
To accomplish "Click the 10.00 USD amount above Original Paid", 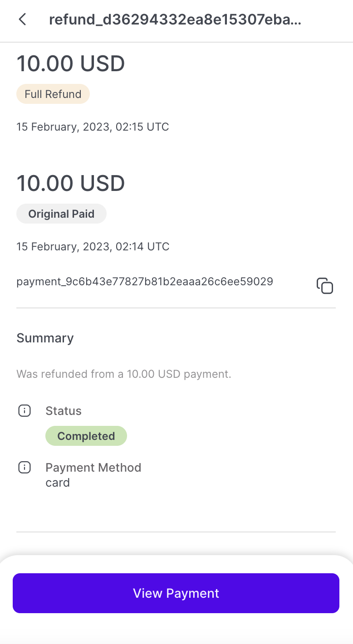I will [71, 183].
